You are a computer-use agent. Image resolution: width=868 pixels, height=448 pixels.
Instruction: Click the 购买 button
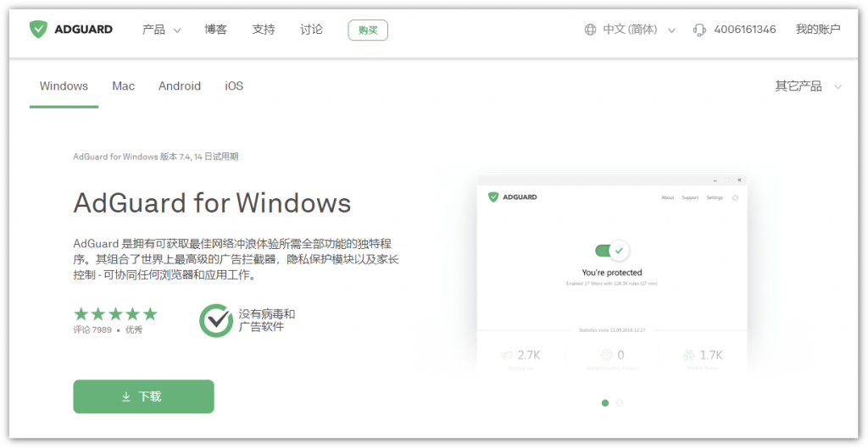pyautogui.click(x=368, y=30)
